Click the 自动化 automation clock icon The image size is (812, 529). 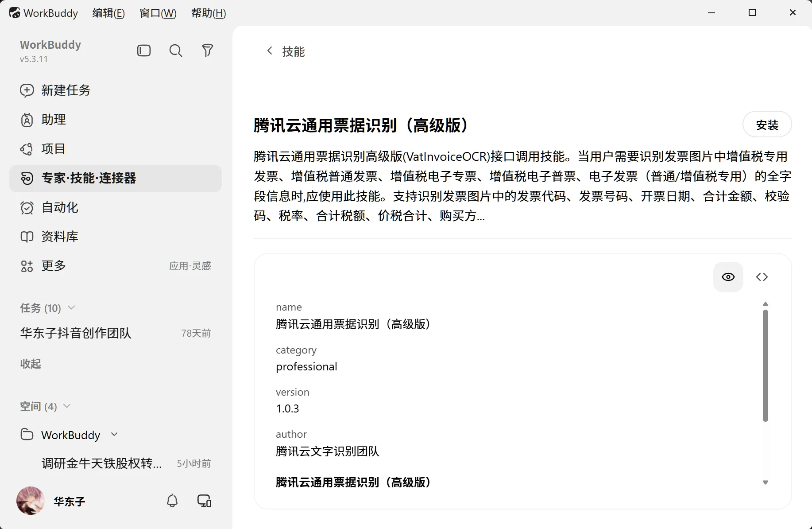[27, 207]
